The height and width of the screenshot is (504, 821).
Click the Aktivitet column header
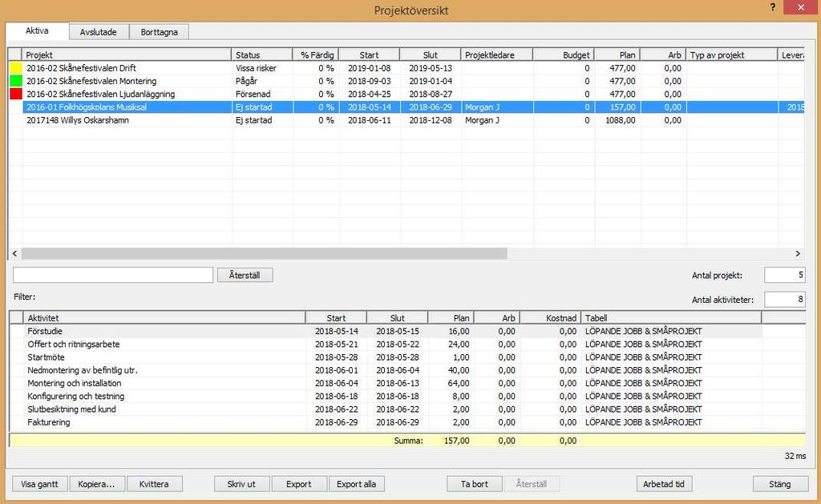coord(164,317)
